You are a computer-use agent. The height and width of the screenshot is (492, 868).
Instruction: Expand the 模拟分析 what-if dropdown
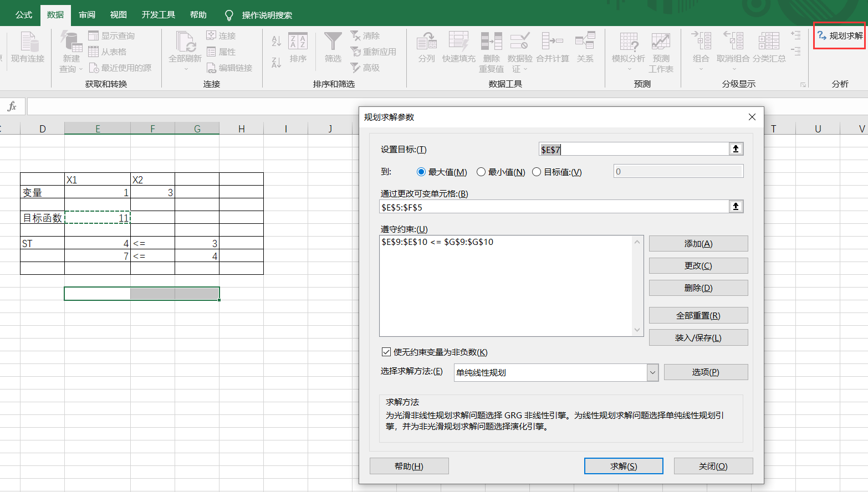[x=629, y=69]
